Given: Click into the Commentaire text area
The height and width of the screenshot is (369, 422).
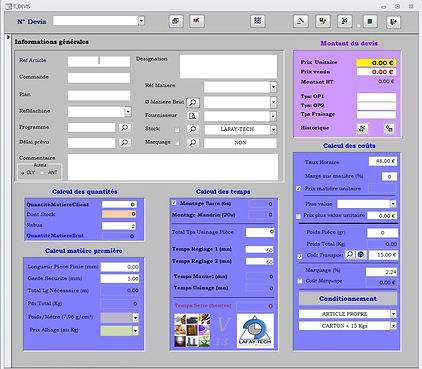Looking at the screenshot, I should tap(173, 167).
